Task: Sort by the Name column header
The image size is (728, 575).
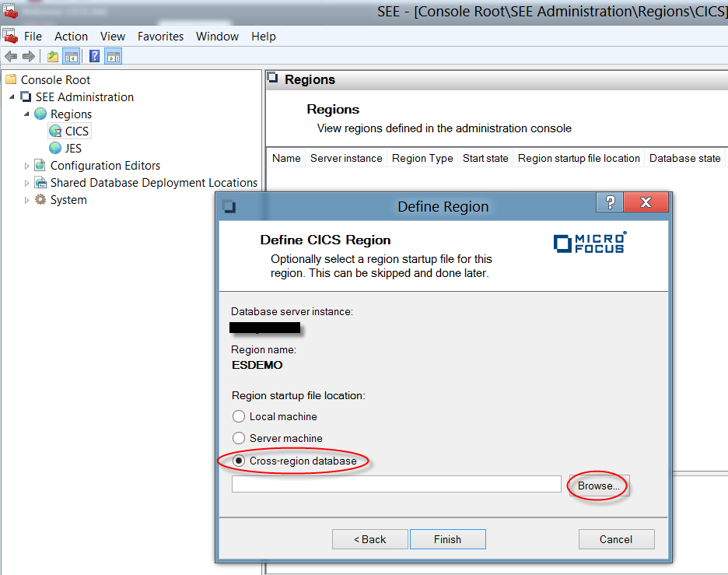Action: [x=286, y=159]
